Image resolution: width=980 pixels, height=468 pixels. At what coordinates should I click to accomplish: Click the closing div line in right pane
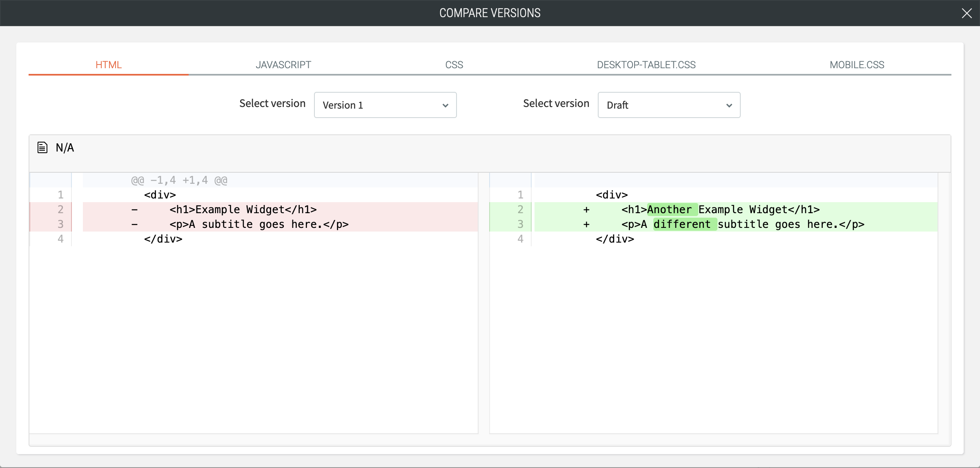point(615,239)
